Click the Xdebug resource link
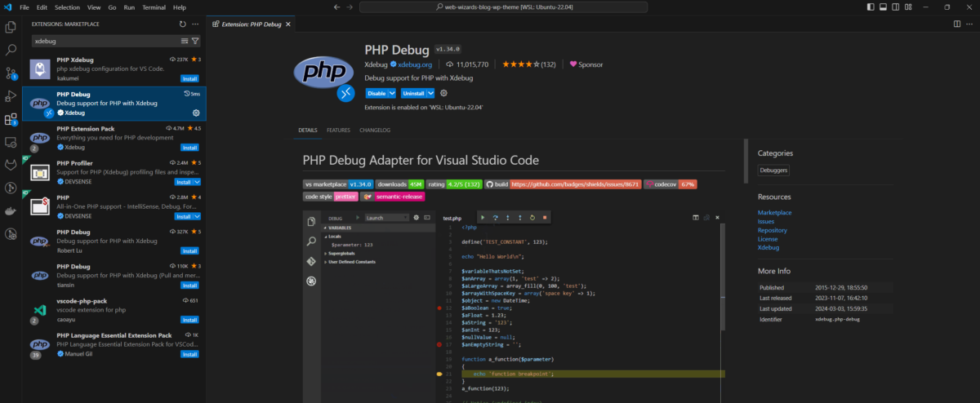Viewport: 980px width, 403px height. [x=768, y=247]
